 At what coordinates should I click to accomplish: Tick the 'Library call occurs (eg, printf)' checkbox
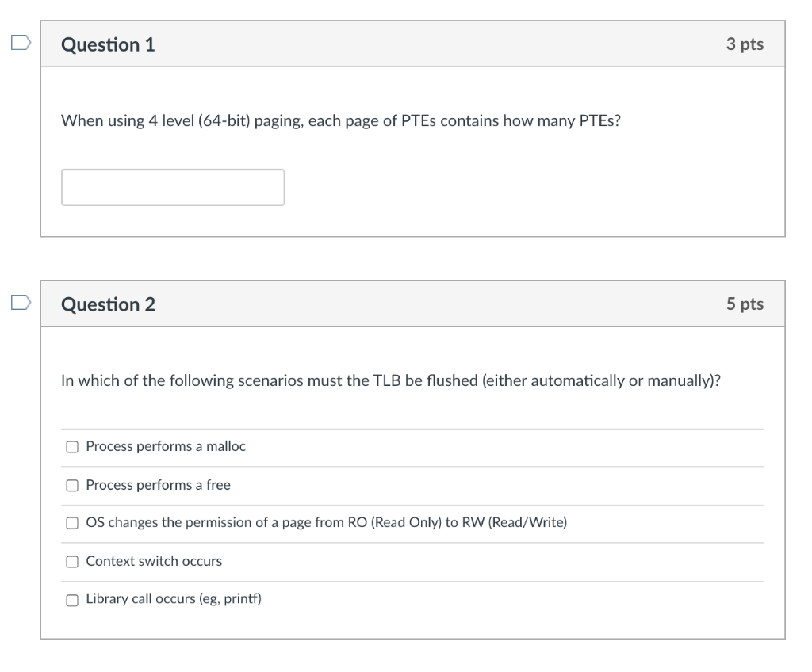[x=71, y=598]
